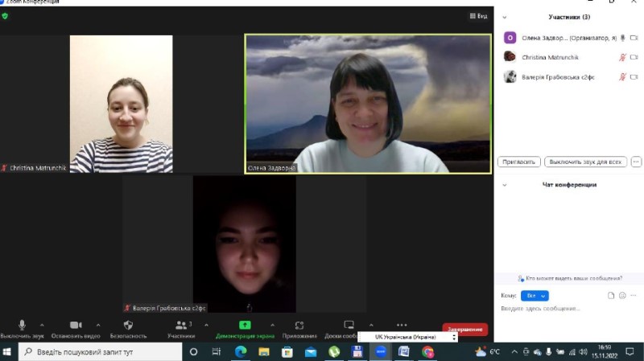This screenshot has width=644, height=361.
Task: Toggle camera icon of Олена Задвор
Action: coord(634,38)
